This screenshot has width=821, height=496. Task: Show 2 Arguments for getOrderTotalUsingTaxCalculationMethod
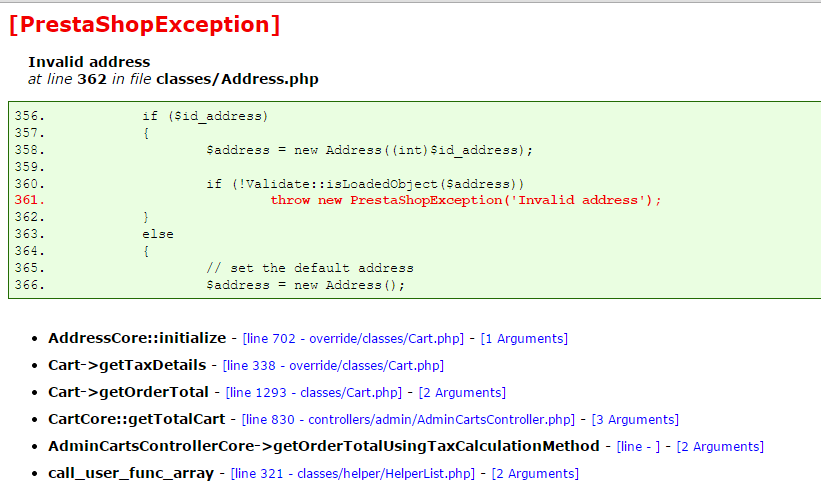coord(720,447)
